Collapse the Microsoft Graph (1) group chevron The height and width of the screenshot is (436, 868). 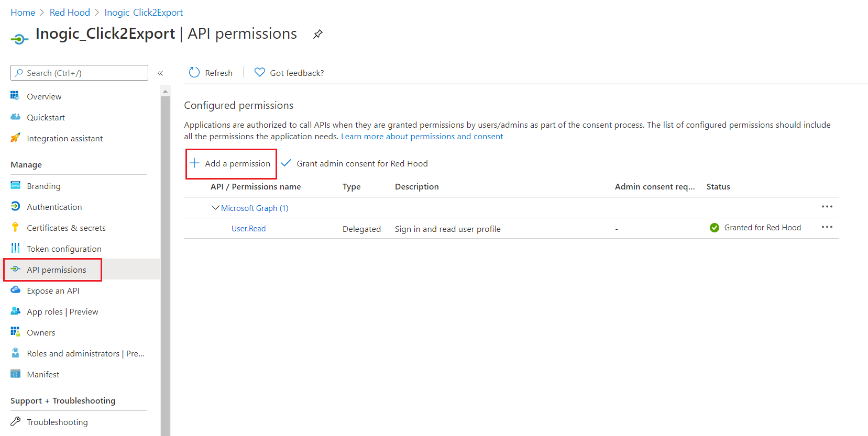[x=215, y=208]
